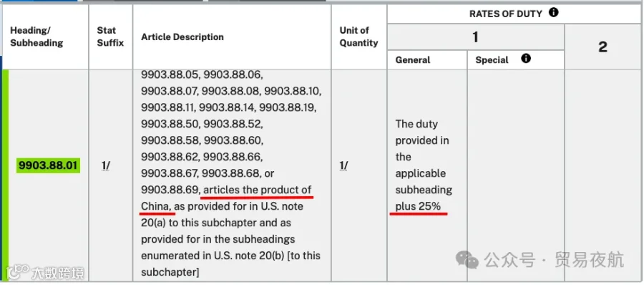Click the column 2 rates header

[602, 47]
